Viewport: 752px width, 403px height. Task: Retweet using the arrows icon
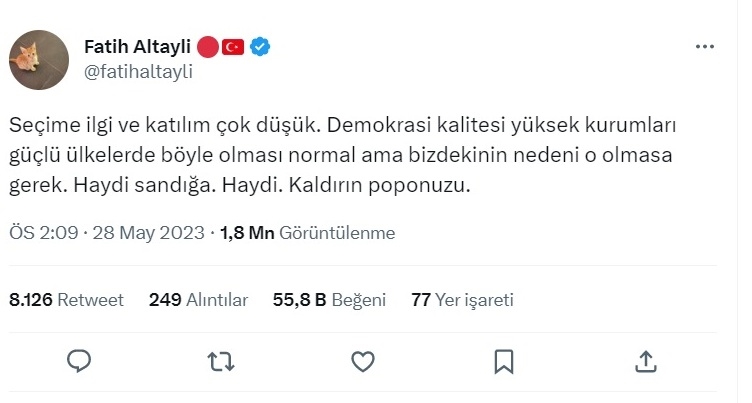click(221, 362)
